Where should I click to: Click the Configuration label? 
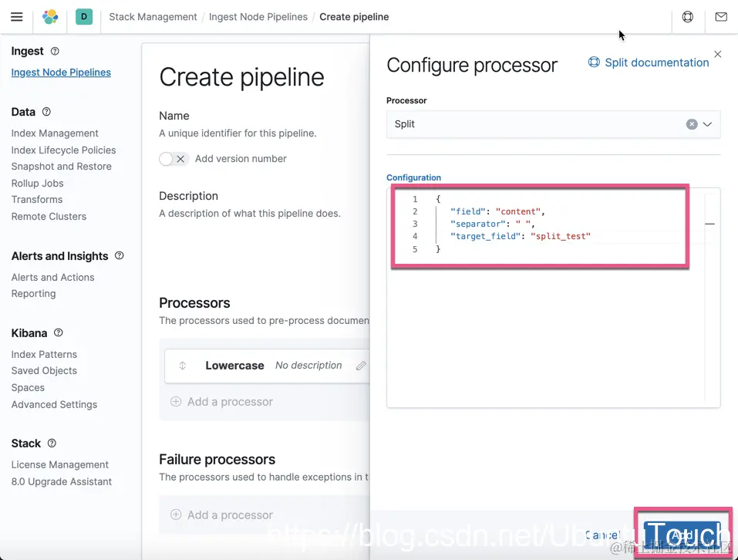413,177
